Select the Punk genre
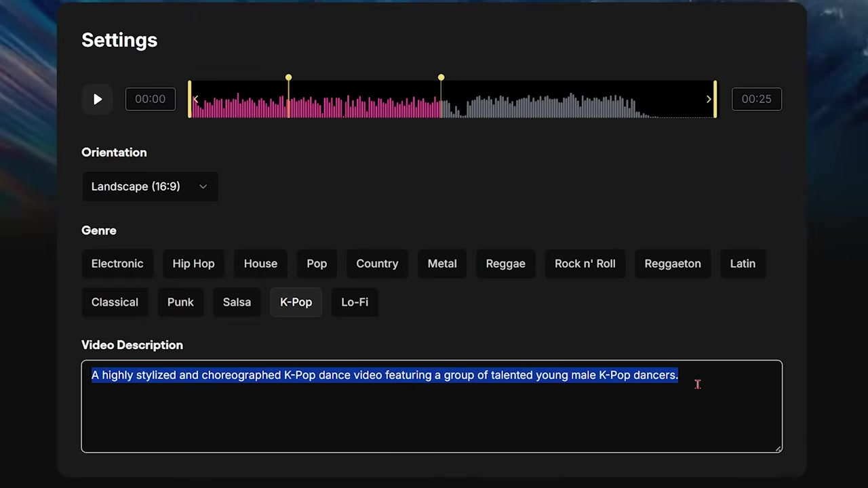The image size is (868, 488). 180,302
